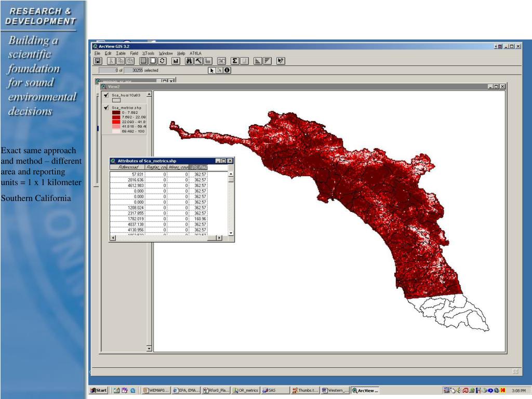Click the Promote selected records icon
The height and width of the screenshot is (399, 532).
point(208,61)
